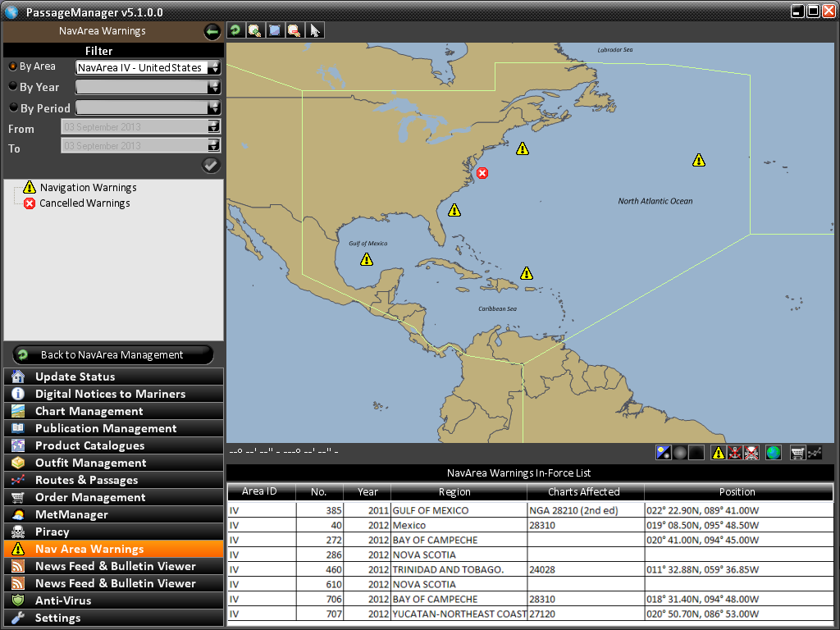Click the red cancelled warning marker on map
The image size is (840, 630).
482,173
